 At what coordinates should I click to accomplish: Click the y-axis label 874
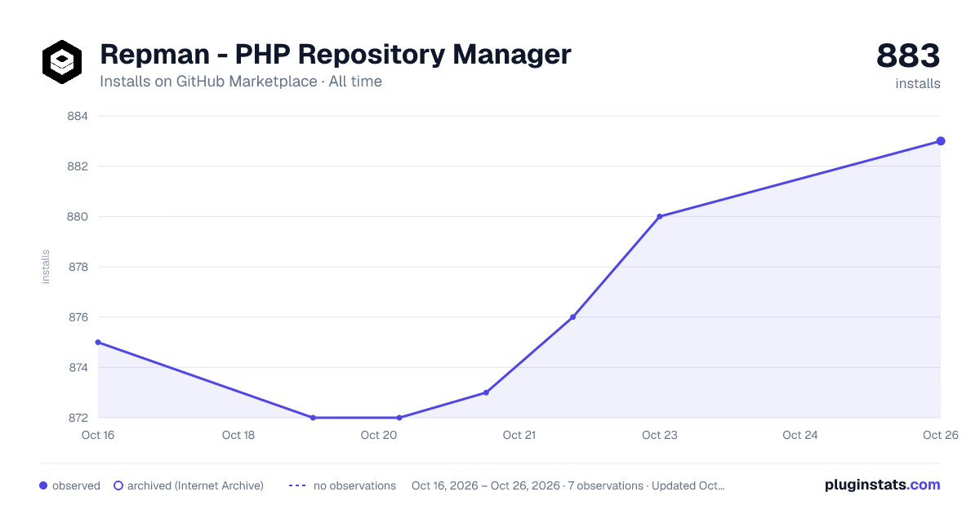coord(77,367)
